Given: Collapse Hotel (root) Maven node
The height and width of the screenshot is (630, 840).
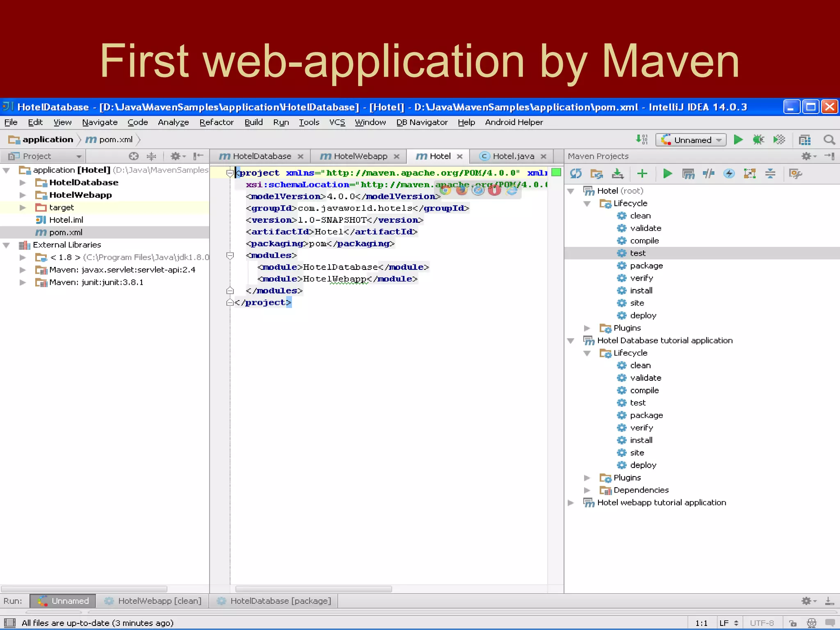Looking at the screenshot, I should point(571,191).
